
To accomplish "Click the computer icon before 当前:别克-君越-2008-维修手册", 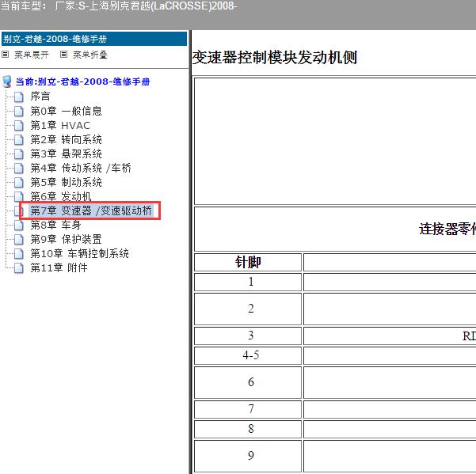I will [x=6, y=82].
